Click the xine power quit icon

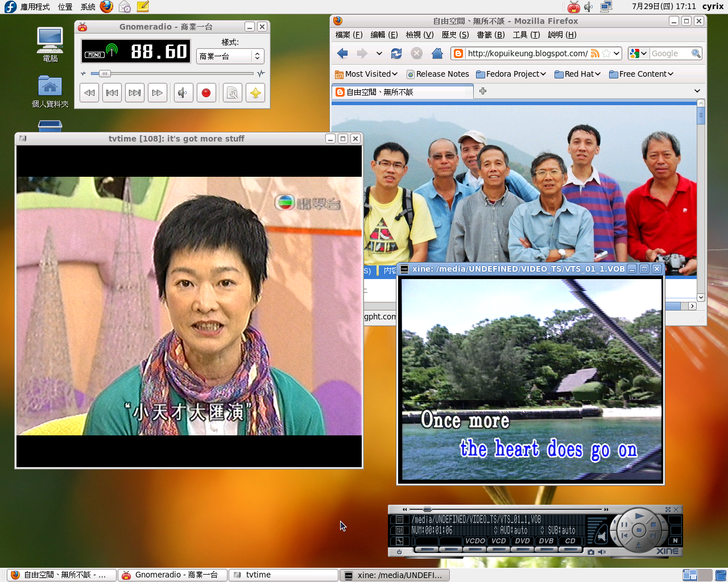click(399, 552)
